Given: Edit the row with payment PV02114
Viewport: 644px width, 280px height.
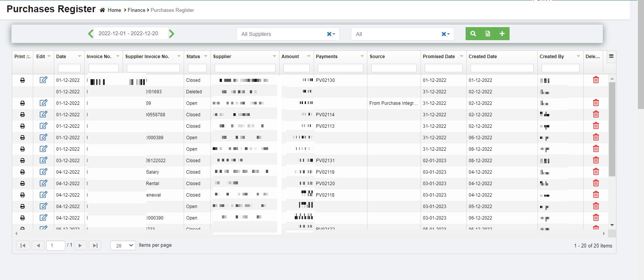Looking at the screenshot, I should tap(44, 114).
